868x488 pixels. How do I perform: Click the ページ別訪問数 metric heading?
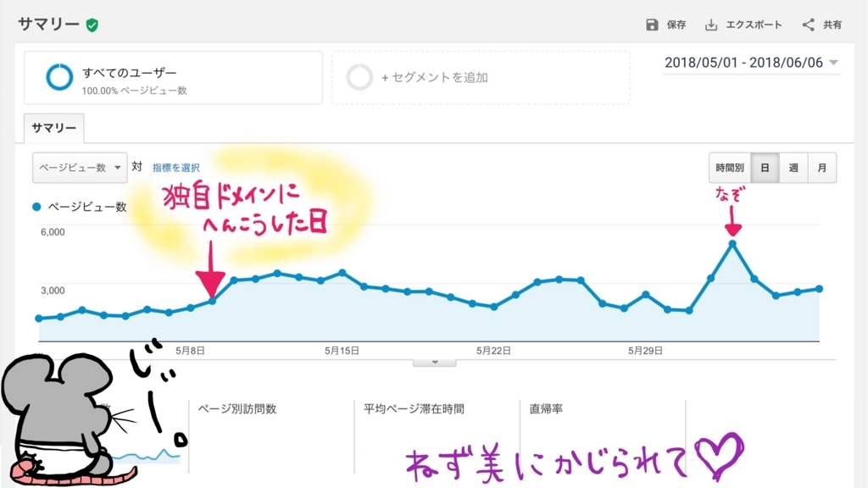pos(237,409)
